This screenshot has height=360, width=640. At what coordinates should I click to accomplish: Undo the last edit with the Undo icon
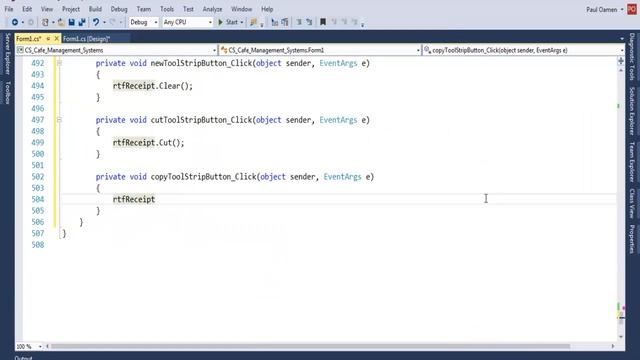[96, 22]
